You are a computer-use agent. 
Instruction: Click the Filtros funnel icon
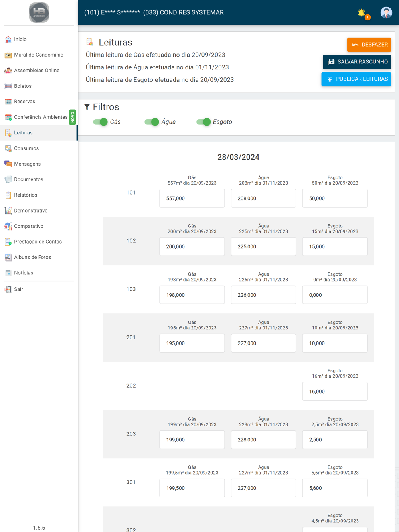point(87,107)
